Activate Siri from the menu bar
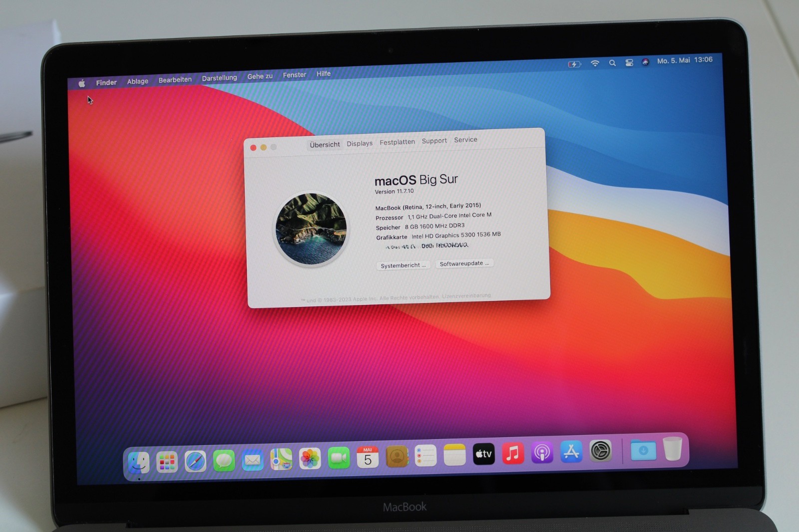Viewport: 799px width, 532px height. [x=645, y=62]
